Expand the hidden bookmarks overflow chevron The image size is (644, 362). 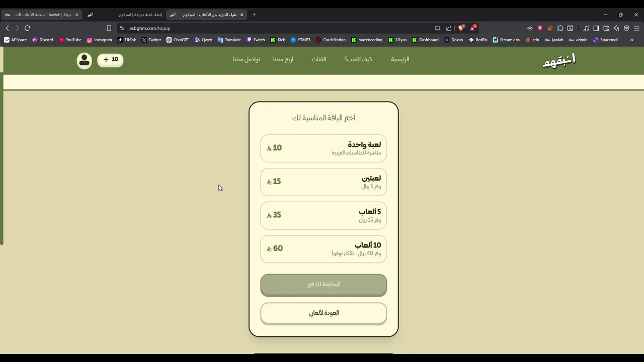(x=632, y=40)
